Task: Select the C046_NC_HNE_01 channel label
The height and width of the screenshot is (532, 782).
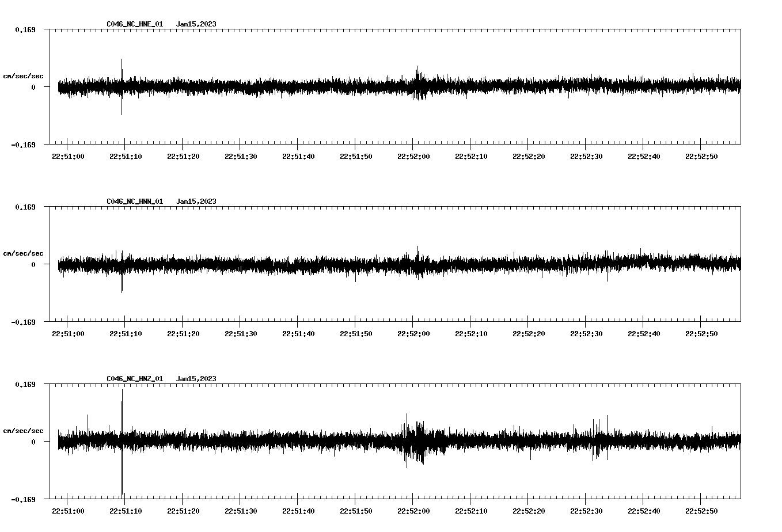Action: point(134,24)
